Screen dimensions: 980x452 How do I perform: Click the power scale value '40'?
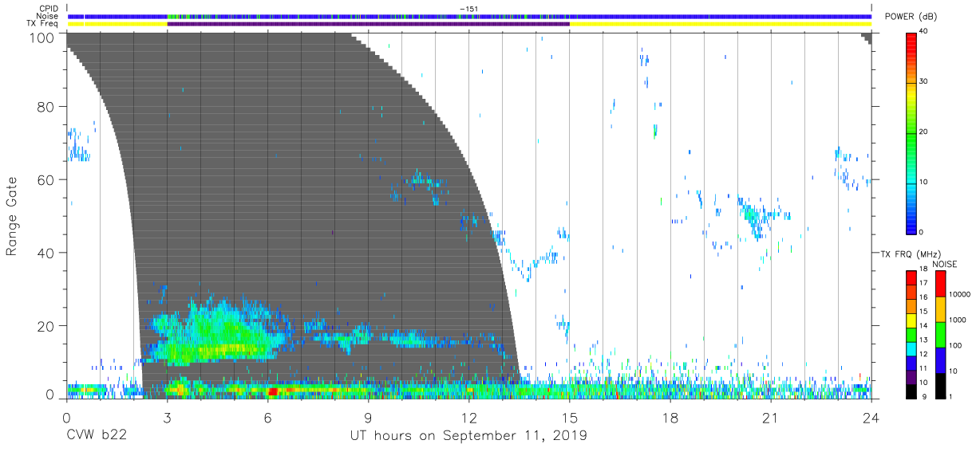point(924,31)
